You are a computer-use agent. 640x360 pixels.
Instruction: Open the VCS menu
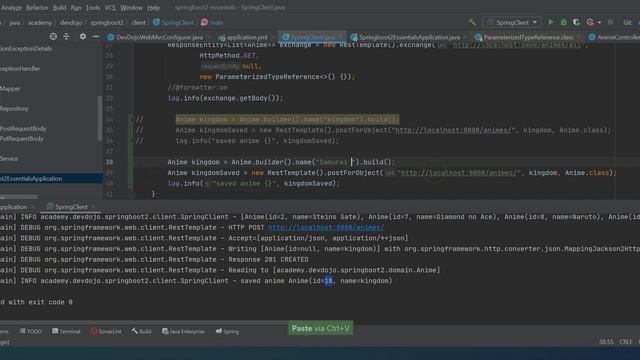coord(110,8)
